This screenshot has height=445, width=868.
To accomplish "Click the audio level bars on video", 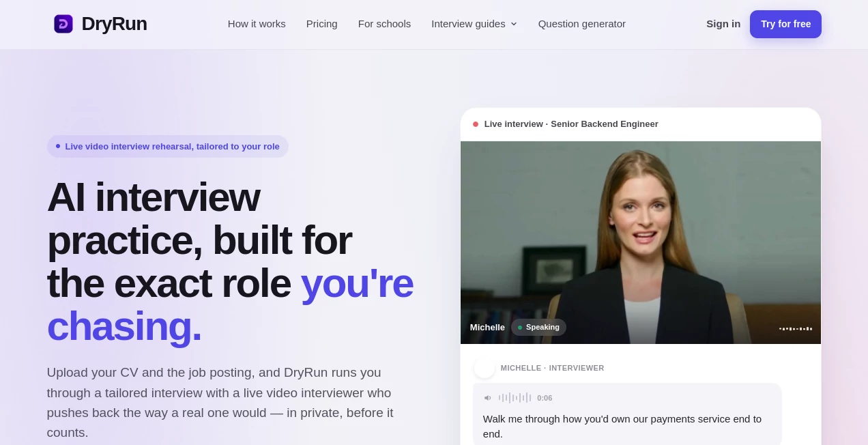I will pos(796,328).
